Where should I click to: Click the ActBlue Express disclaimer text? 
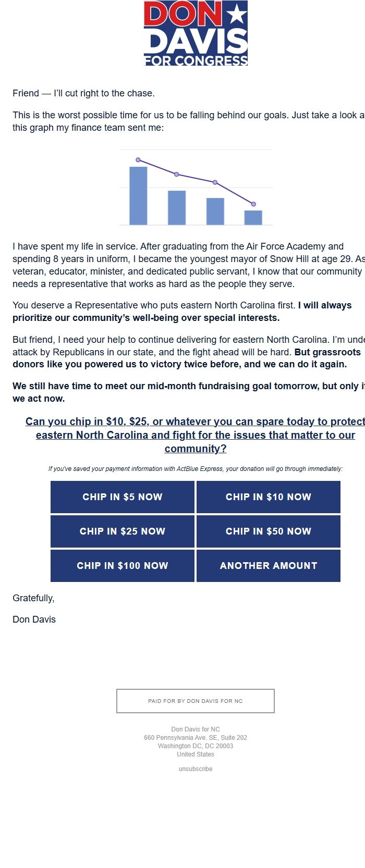196,468
